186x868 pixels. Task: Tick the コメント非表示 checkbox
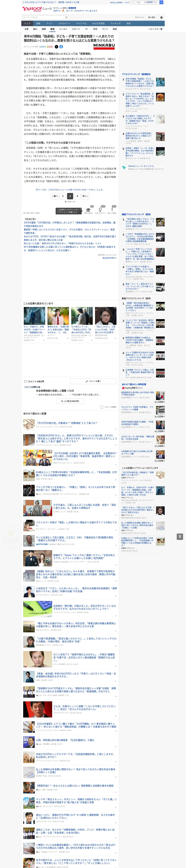pos(102,407)
